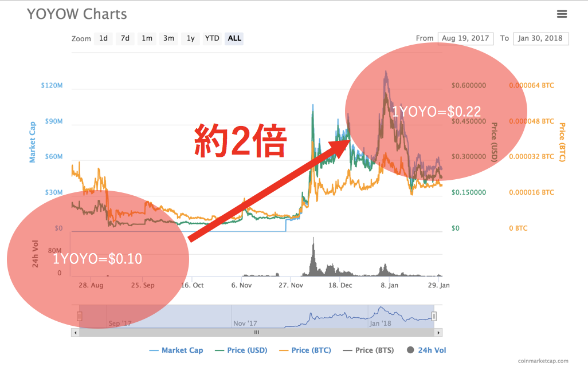The width and height of the screenshot is (588, 371).
Task: Click the Jan '18 navigator label
Action: [380, 323]
